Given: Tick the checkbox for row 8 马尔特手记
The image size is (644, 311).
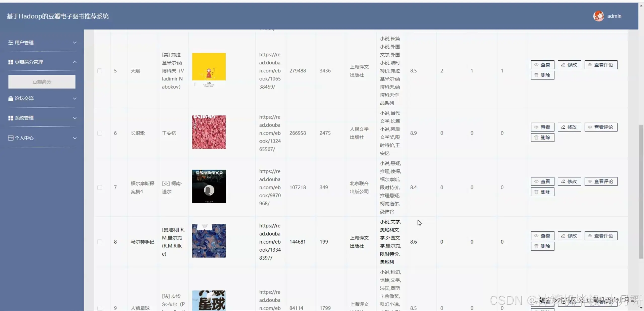Looking at the screenshot, I should point(100,242).
